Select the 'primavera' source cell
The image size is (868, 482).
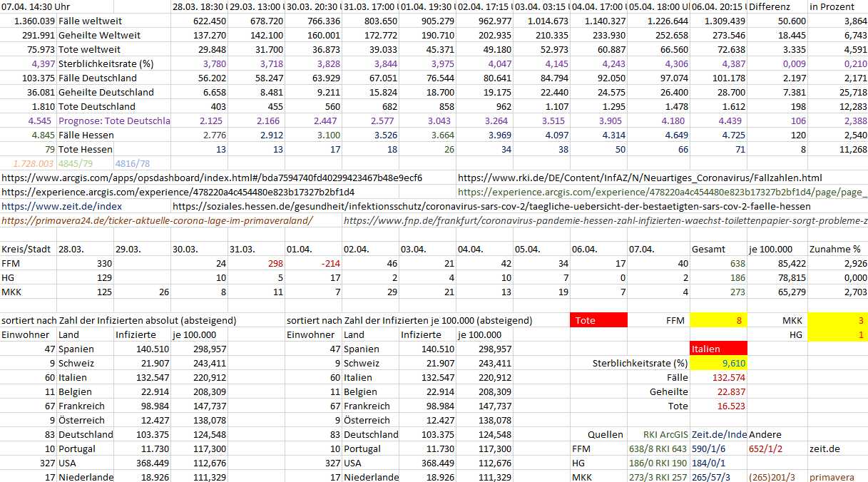837,477
